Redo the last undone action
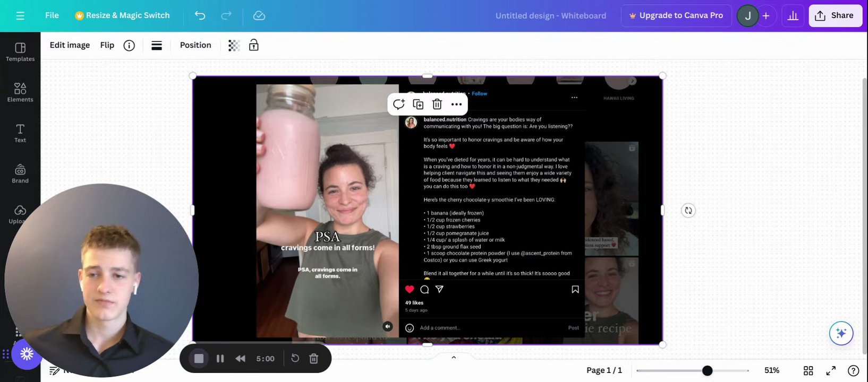This screenshot has width=868, height=382. click(226, 16)
